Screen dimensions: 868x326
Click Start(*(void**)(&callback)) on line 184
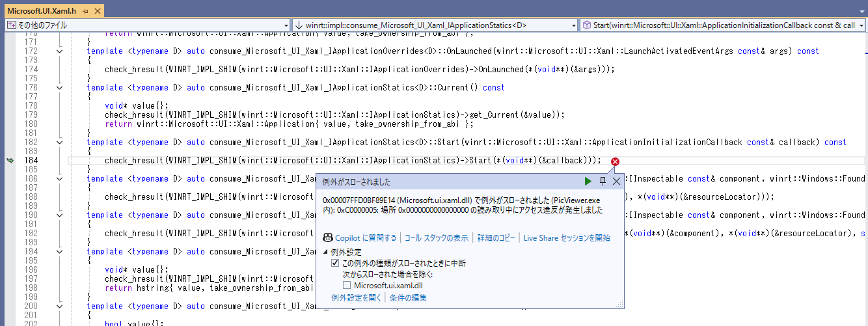tap(532, 160)
